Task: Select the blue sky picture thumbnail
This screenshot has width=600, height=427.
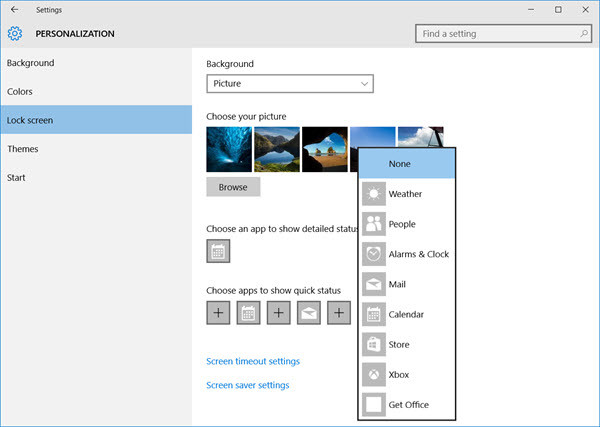Action: tap(373, 137)
